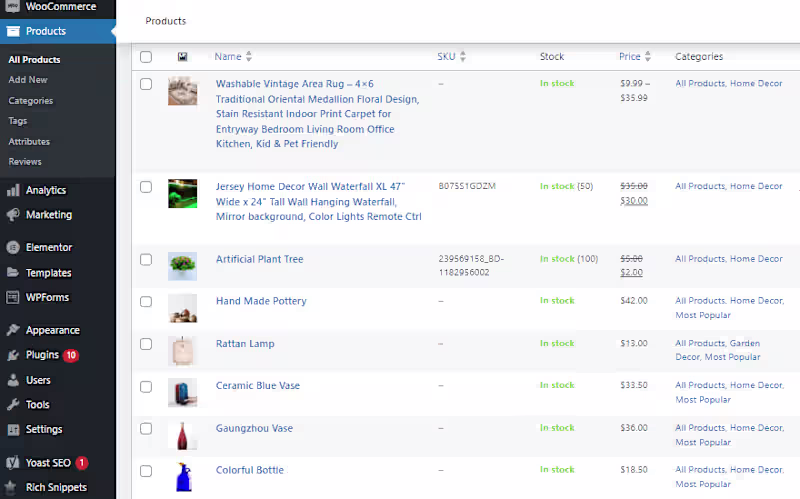Click the Marketing megaphone icon
The image size is (800, 499).
(x=13, y=215)
